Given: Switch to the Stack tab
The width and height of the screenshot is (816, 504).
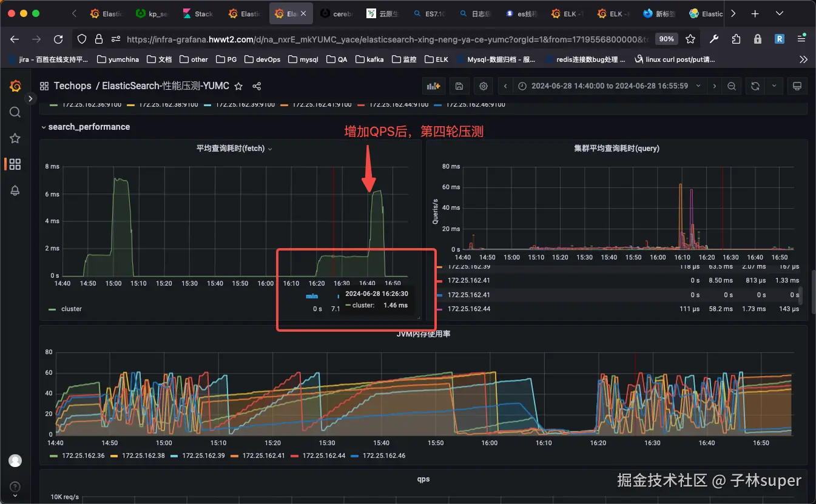Looking at the screenshot, I should tap(198, 13).
